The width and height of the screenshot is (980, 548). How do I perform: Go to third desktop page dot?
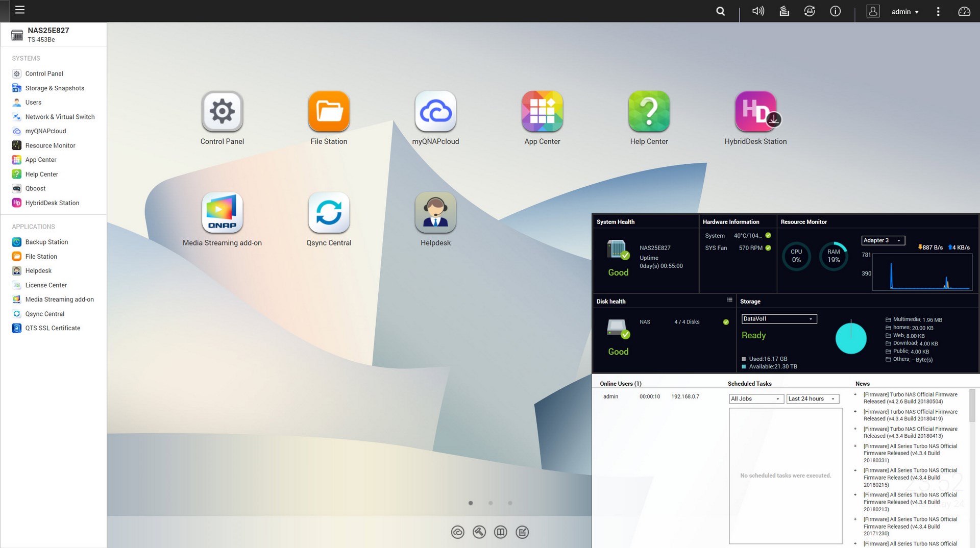(510, 503)
